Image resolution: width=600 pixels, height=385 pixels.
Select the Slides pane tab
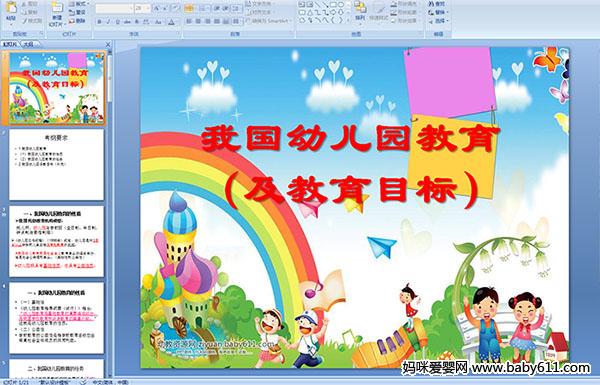(10, 44)
